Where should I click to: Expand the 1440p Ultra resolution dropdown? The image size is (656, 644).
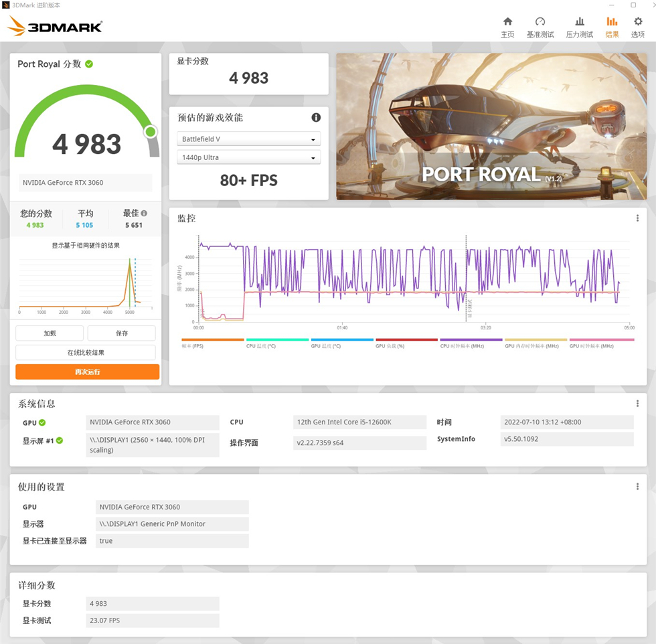click(248, 157)
